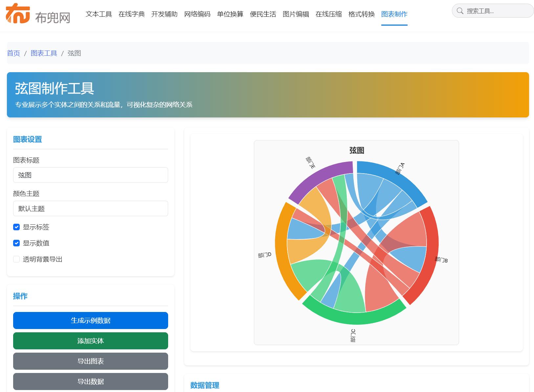Viewport: 534px width, 392px height.
Task: Click the 导出数据 button
Action: point(90,382)
